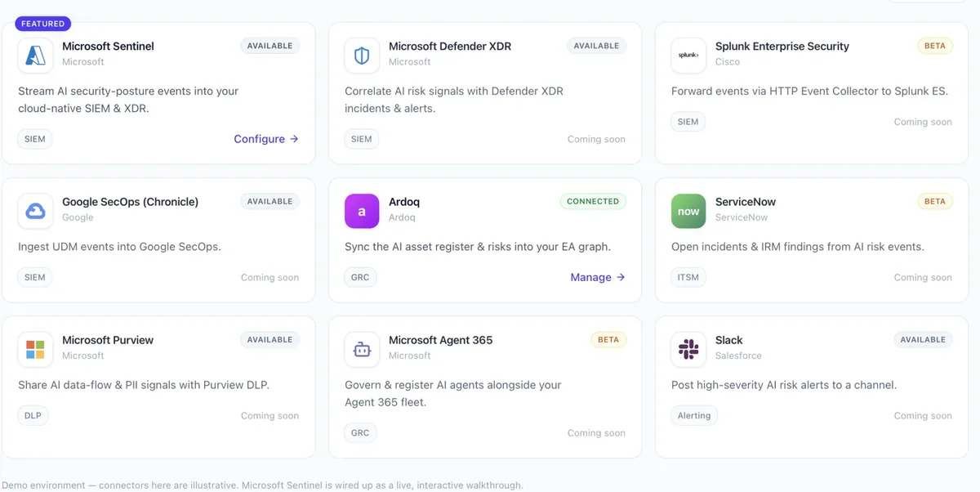Click the AVAILABLE badge on Microsoft Purview
Image resolution: width=980 pixels, height=492 pixels.
click(269, 339)
